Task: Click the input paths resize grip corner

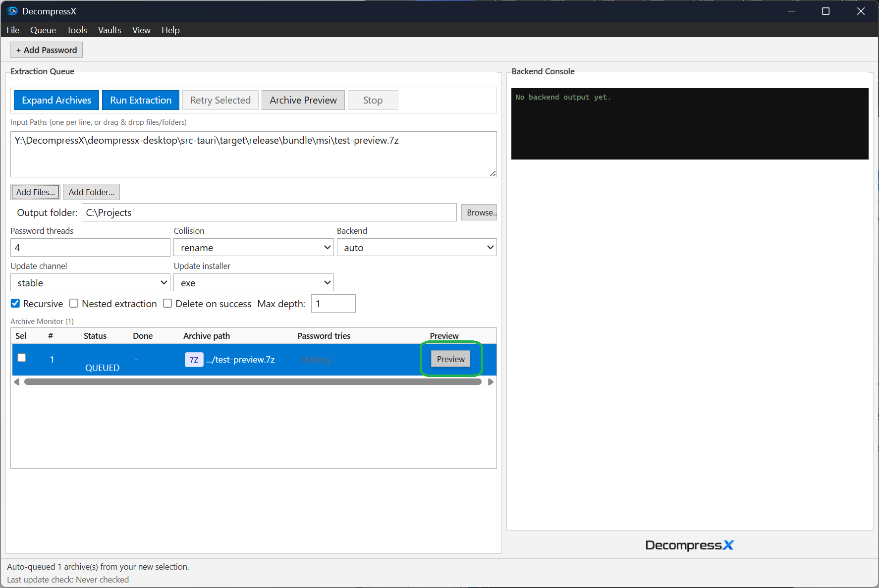Action: click(x=493, y=173)
